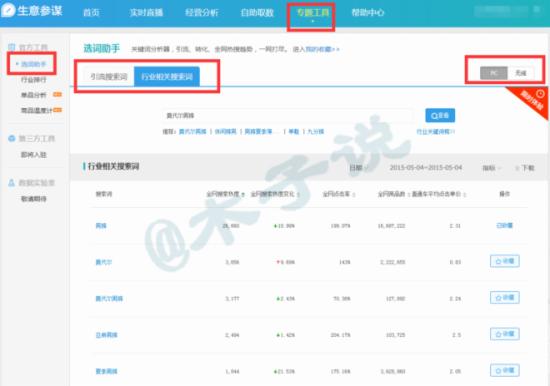Switch to the 引流搜索词 tab
The image size is (550, 386).
pos(109,76)
